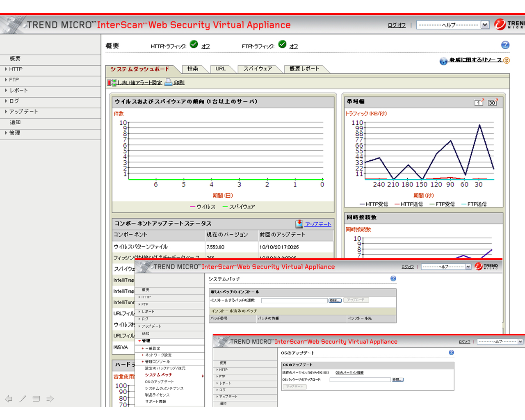Screen dimensions: 525x420
Task: Open 設定のバックアップ/復元 in the patch window sidebar
Action: click(165, 368)
